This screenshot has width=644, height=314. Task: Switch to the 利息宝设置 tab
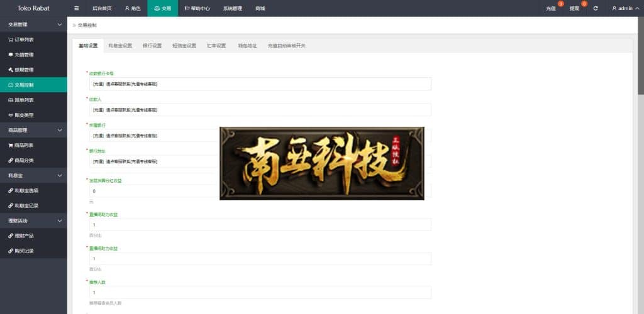[x=120, y=46]
